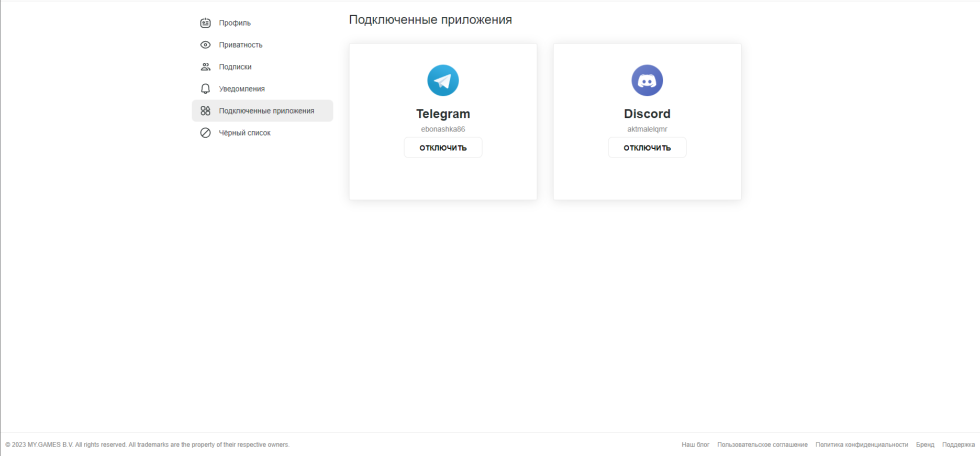Click the Telegram paper plane logo
This screenshot has height=456, width=980.
point(443,81)
